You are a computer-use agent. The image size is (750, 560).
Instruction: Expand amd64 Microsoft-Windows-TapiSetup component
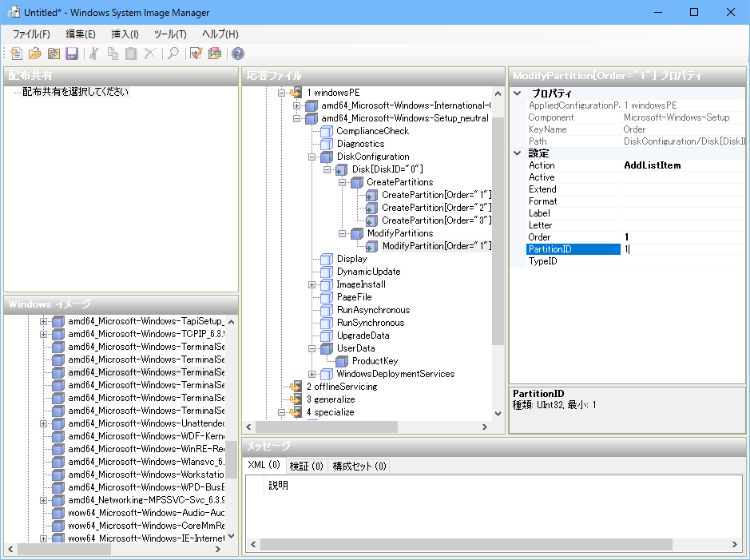[x=43, y=321]
